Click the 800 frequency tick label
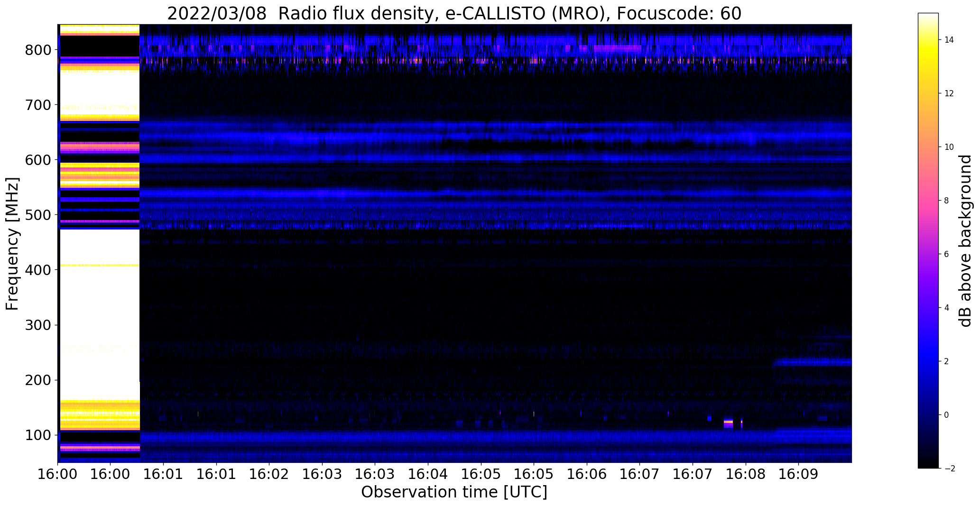 click(x=38, y=50)
